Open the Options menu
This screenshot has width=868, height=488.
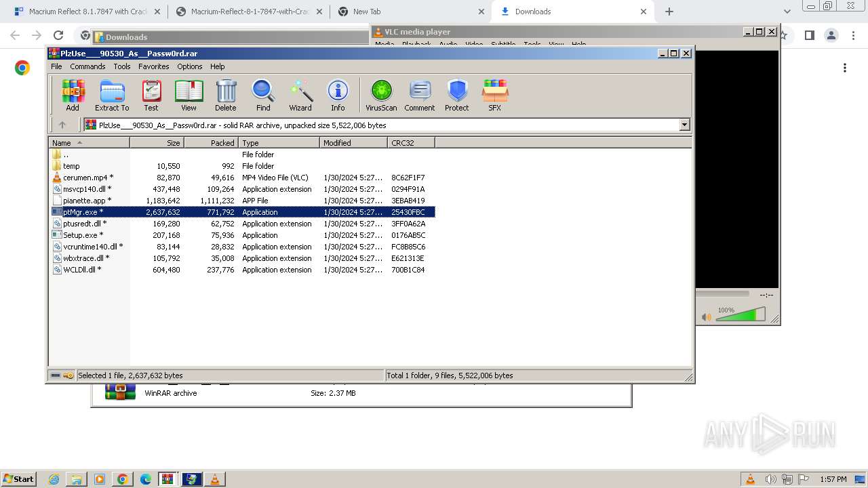pyautogui.click(x=190, y=66)
